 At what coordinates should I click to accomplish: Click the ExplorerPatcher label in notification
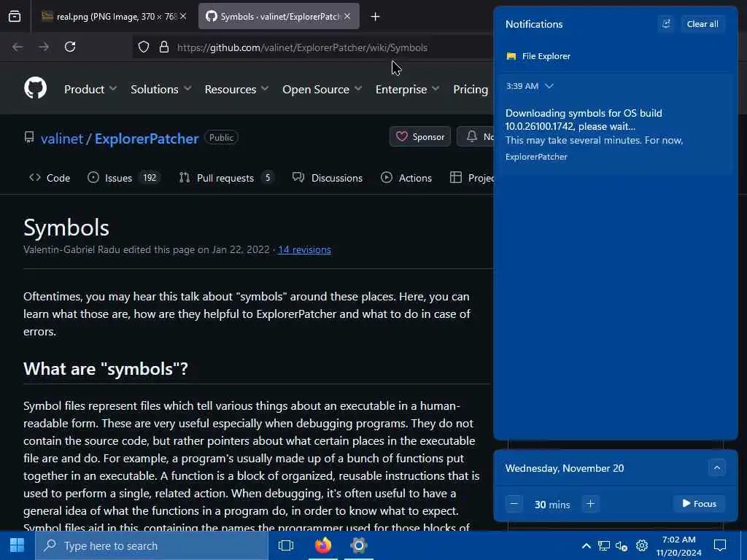(536, 157)
